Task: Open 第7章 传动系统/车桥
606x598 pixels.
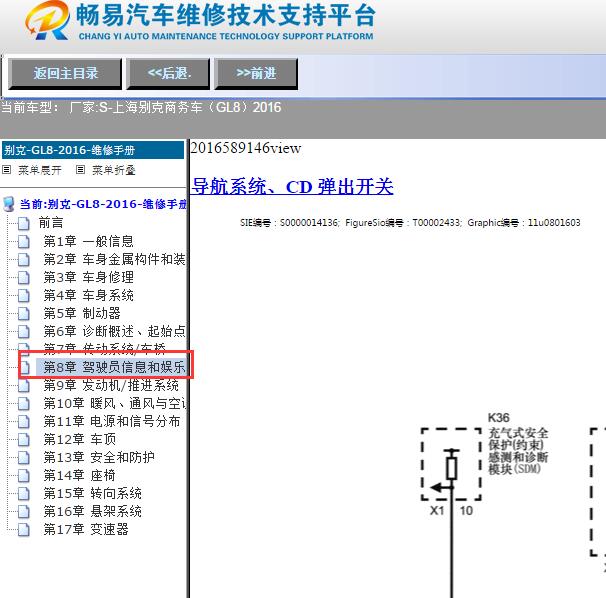Action: [104, 348]
